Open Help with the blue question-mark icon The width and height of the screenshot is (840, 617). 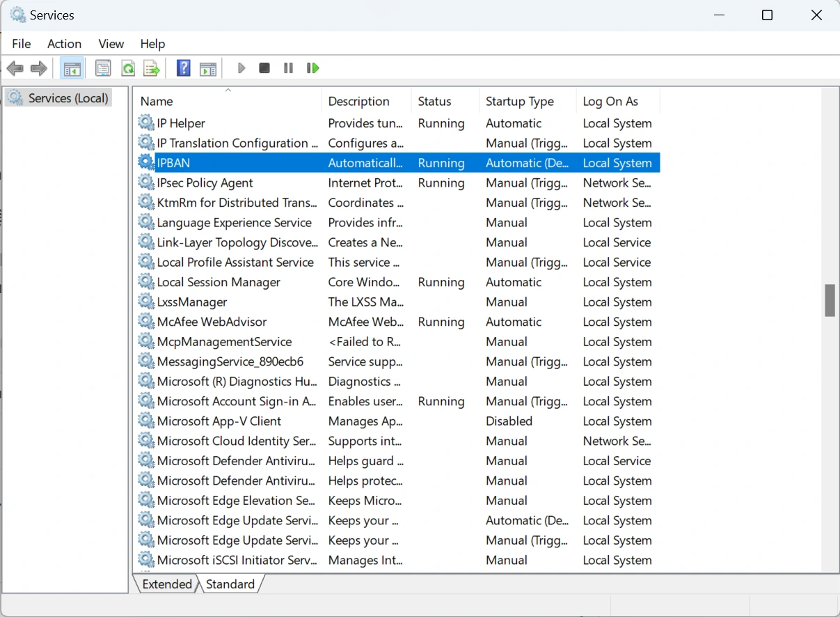point(183,68)
